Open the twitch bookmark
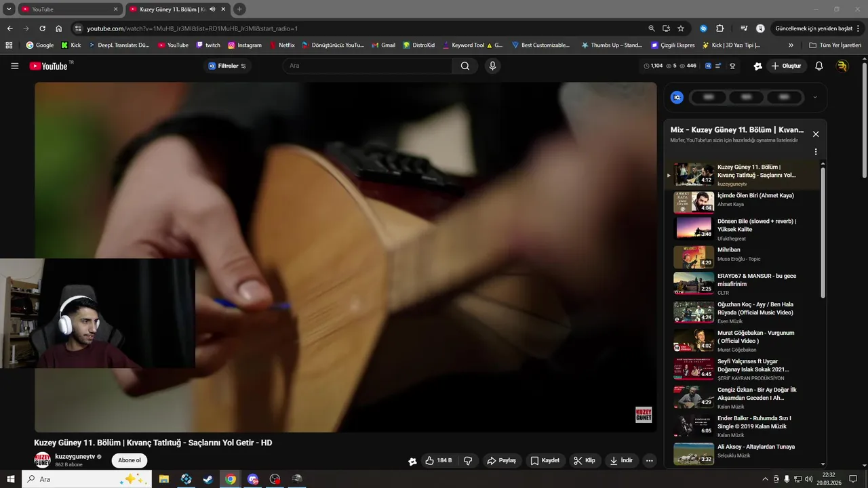Viewport: 868px width, 488px height. pos(208,45)
